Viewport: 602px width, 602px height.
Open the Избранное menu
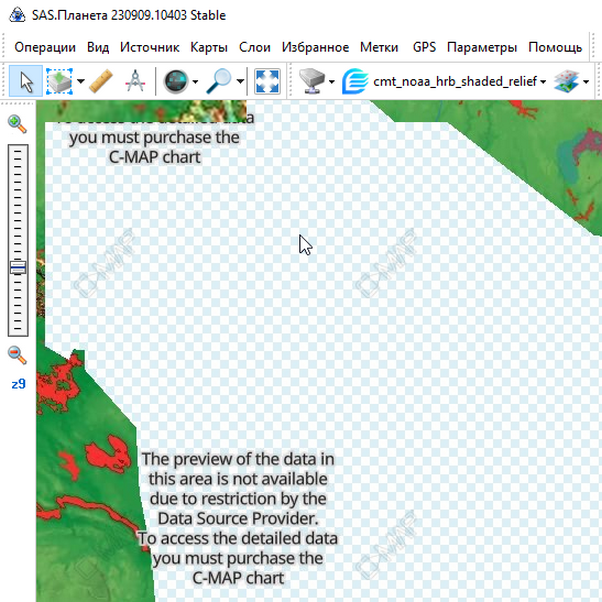point(315,47)
